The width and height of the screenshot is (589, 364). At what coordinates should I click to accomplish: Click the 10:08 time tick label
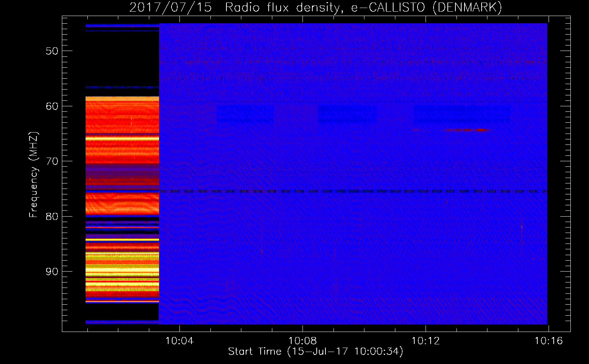coord(303,341)
